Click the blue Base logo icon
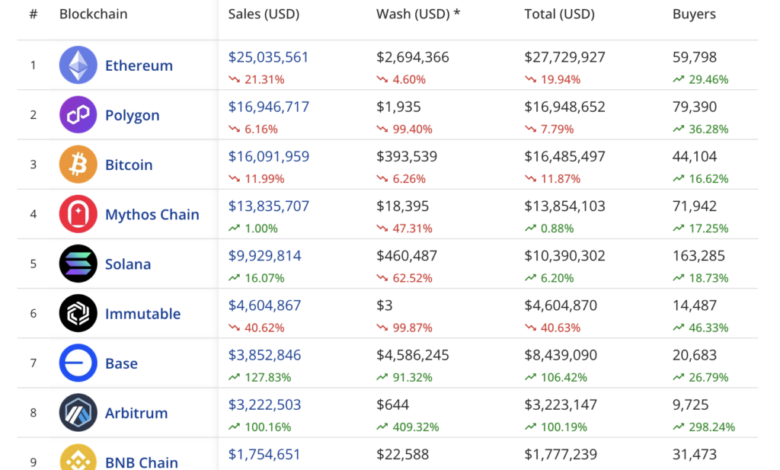The height and width of the screenshot is (470, 780). point(78,363)
